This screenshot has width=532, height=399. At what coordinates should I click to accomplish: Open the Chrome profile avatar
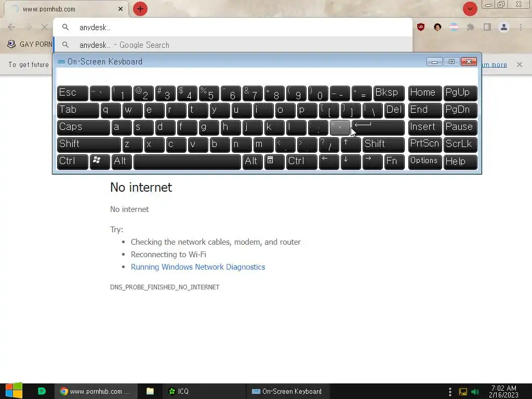point(504,27)
